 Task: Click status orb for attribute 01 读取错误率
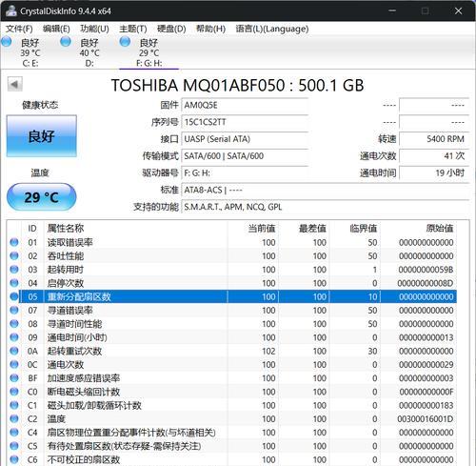pos(14,242)
